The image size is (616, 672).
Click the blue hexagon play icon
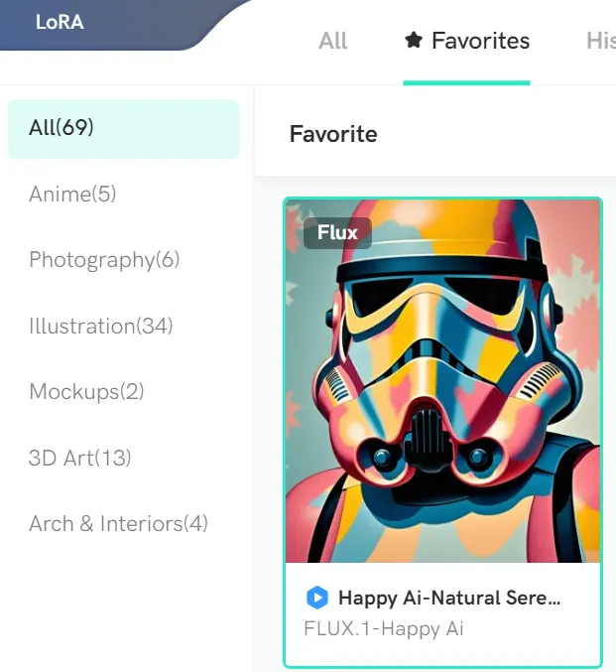coord(317,598)
